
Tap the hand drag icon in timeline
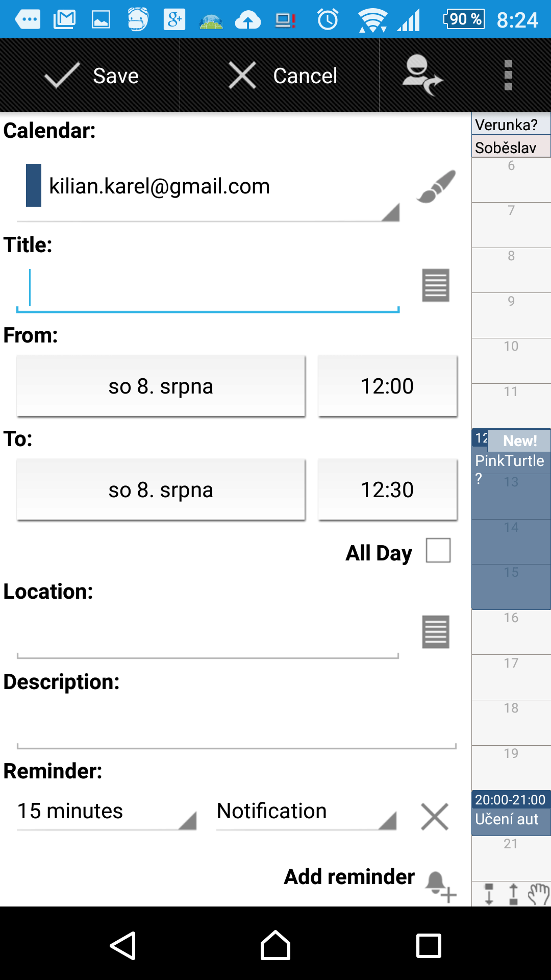(538, 894)
